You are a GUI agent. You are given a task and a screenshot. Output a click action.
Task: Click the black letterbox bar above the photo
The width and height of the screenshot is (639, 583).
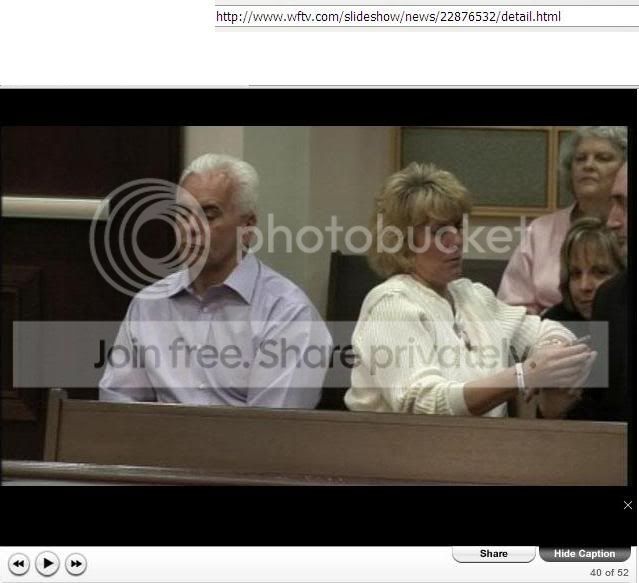pyautogui.click(x=320, y=106)
